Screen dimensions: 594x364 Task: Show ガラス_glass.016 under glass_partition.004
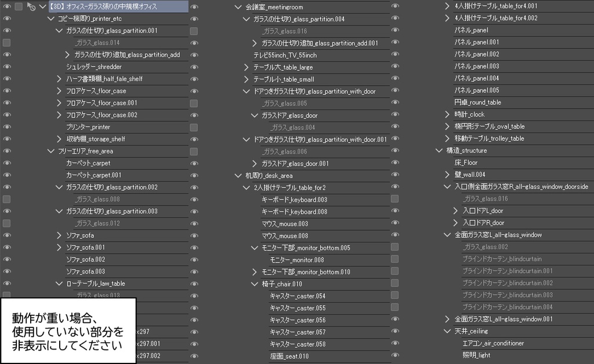pyautogui.click(x=194, y=31)
